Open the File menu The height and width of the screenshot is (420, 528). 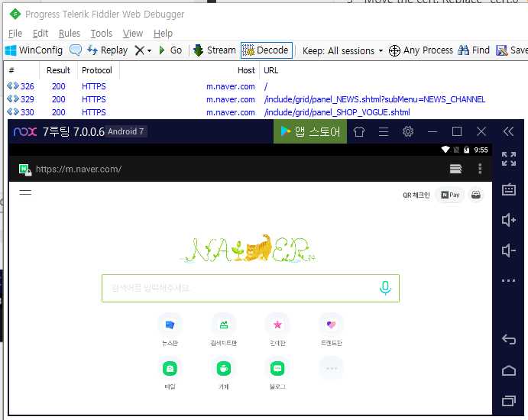(15, 34)
